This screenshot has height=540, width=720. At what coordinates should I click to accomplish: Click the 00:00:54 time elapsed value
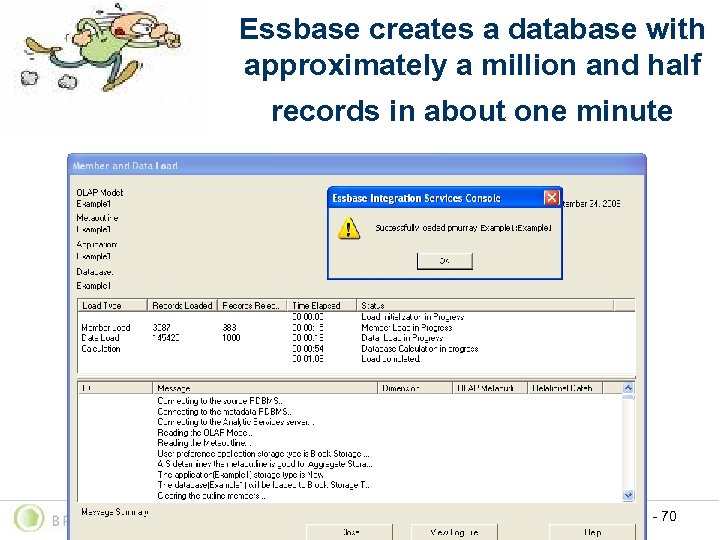(308, 349)
